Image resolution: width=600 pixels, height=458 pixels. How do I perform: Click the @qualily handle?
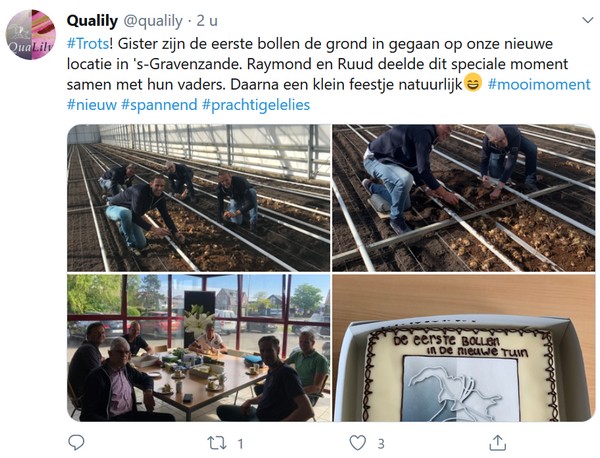click(x=153, y=21)
